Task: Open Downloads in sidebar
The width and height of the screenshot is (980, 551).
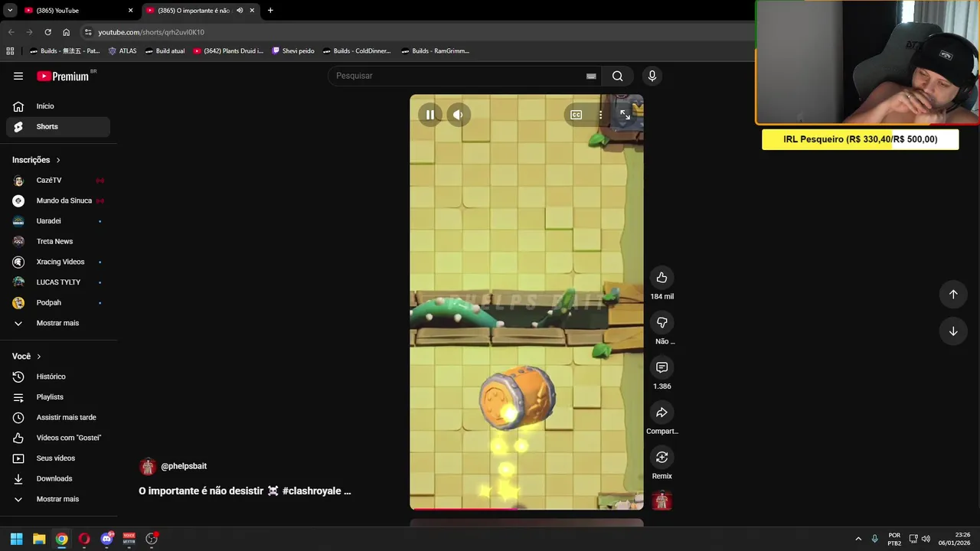Action: pos(58,478)
